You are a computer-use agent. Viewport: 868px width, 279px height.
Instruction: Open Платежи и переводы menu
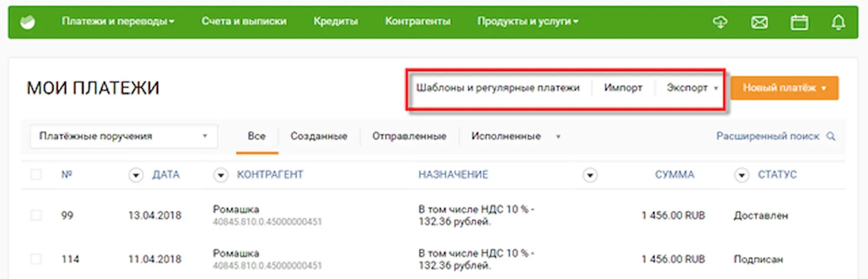tap(118, 21)
